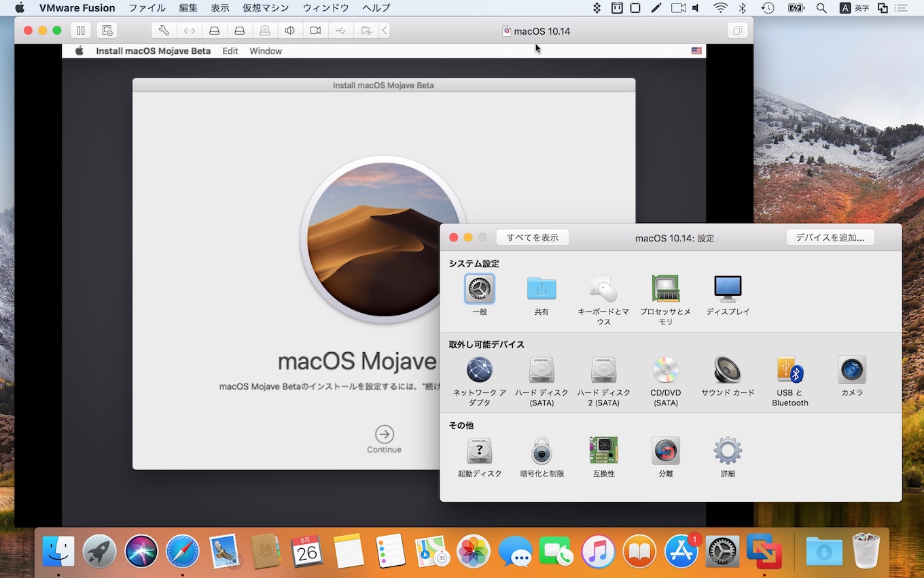Open プロセッサとメモリ settings

(666, 289)
